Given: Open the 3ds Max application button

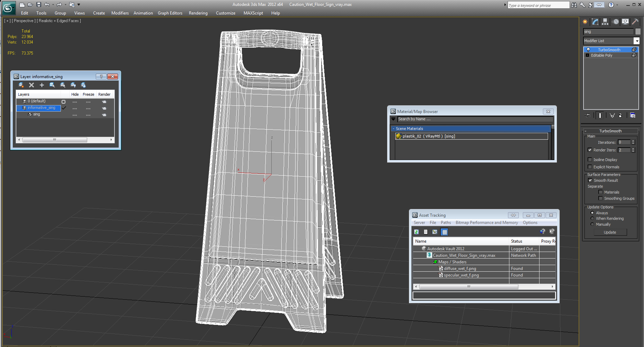Looking at the screenshot, I should [x=8, y=8].
